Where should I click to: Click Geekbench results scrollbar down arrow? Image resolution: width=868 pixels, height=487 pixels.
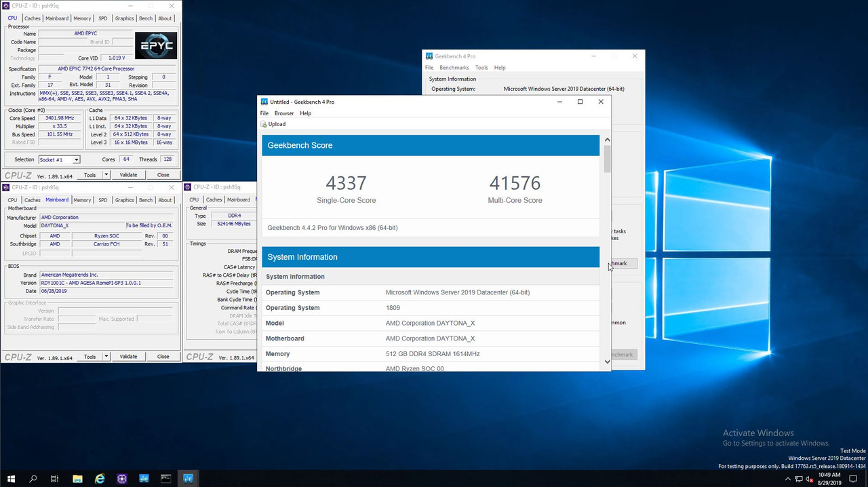[607, 362]
